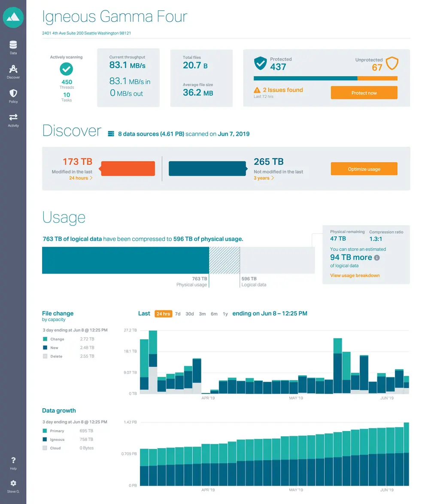Click the Optimize usage button
425x504 pixels.
(364, 169)
